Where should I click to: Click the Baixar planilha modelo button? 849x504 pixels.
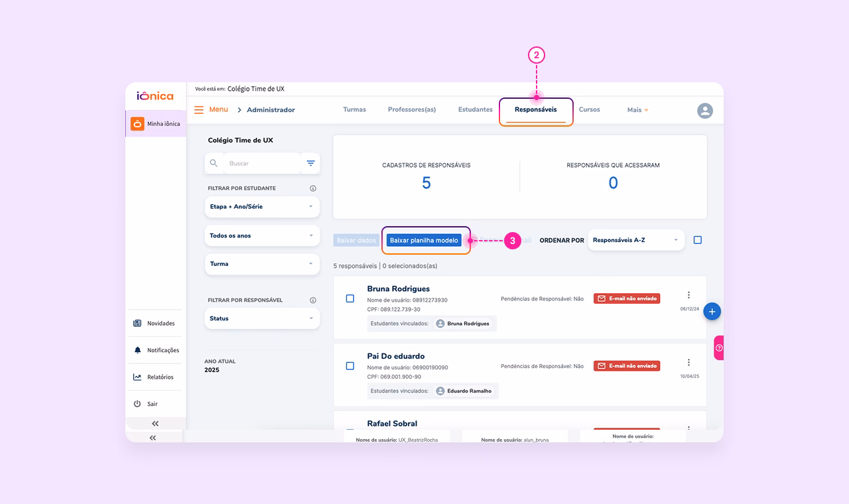(424, 241)
